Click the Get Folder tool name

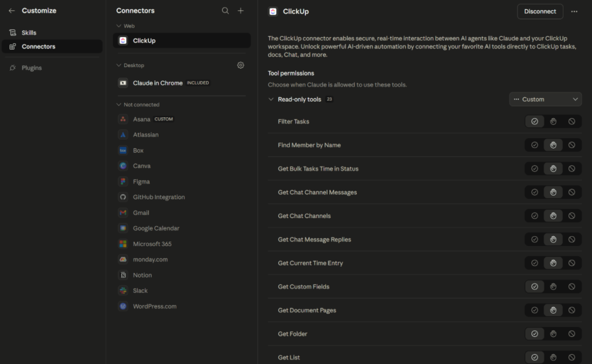click(x=293, y=334)
